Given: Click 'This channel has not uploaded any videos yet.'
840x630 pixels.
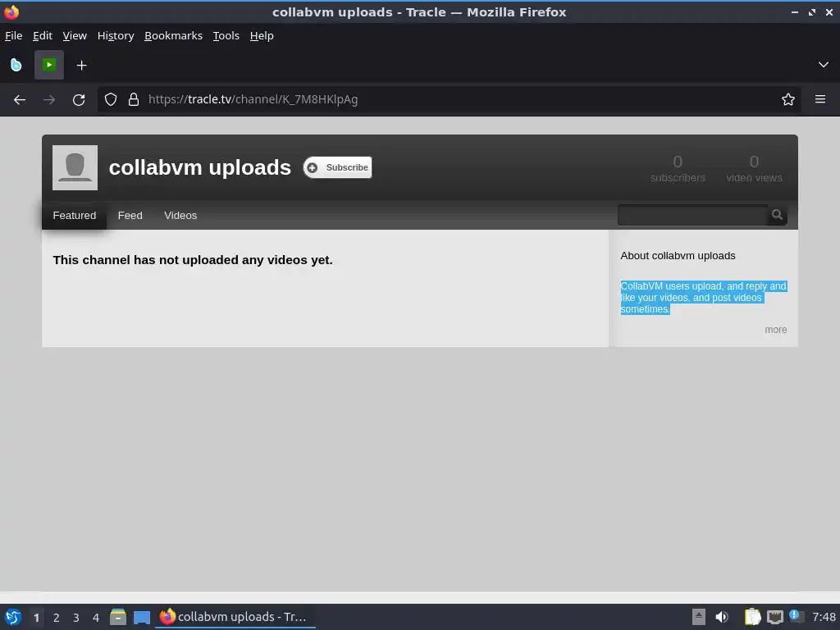Looking at the screenshot, I should pos(193,260).
